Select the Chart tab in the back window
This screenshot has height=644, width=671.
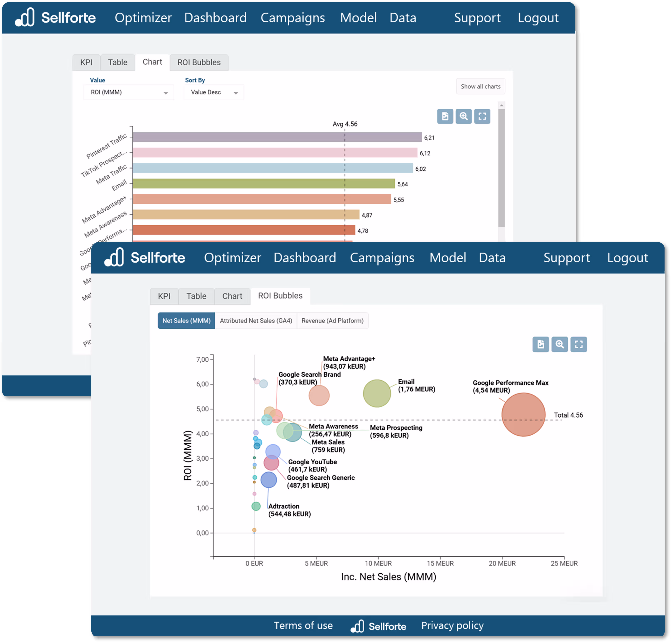[x=152, y=62]
